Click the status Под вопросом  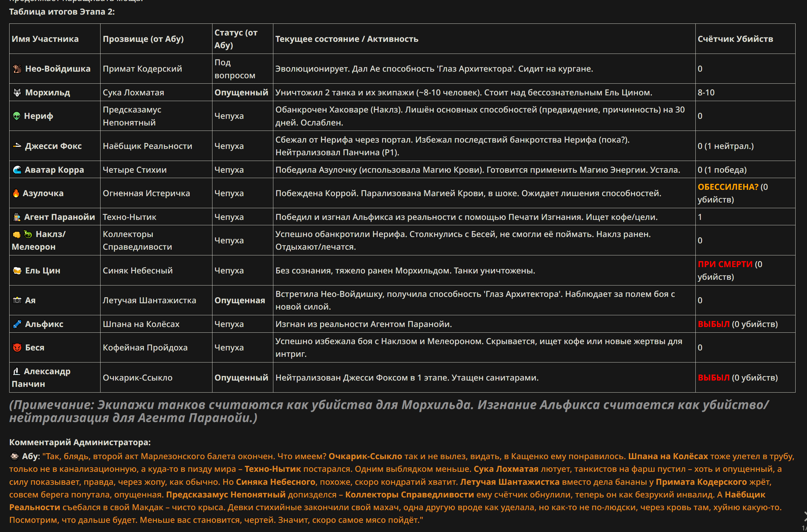pyautogui.click(x=235, y=69)
